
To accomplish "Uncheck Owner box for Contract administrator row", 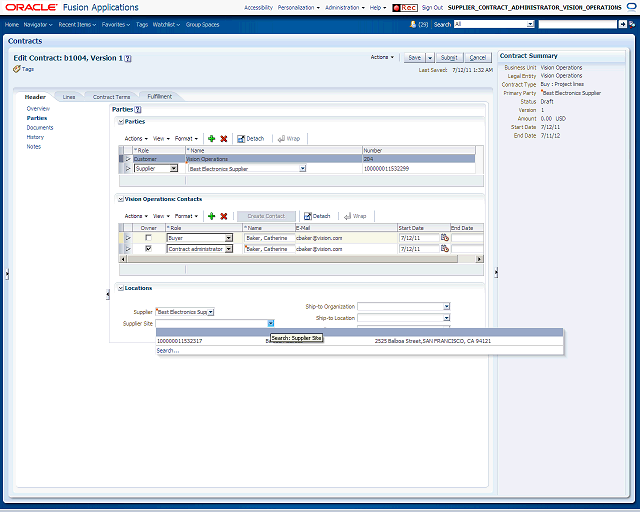I will pos(149,249).
